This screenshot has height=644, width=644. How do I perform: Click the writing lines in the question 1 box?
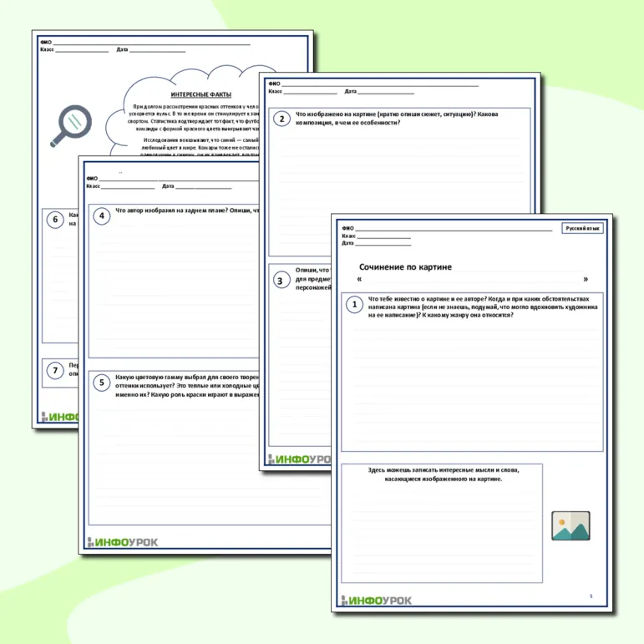pyautogui.click(x=476, y=386)
